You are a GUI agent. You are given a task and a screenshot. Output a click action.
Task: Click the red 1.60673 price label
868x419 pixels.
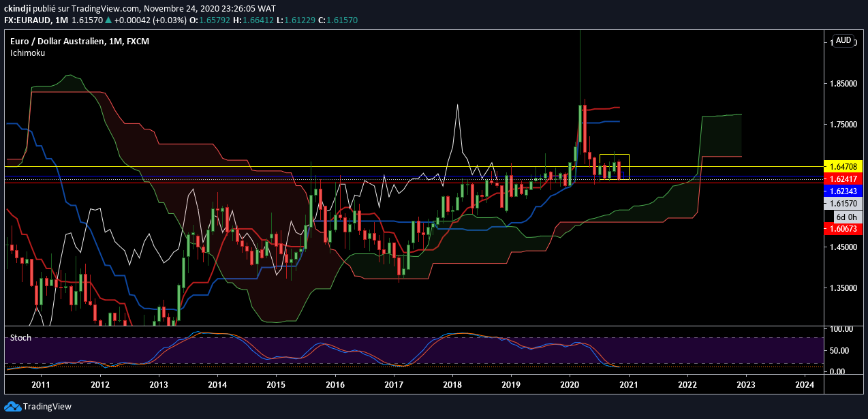(843, 229)
